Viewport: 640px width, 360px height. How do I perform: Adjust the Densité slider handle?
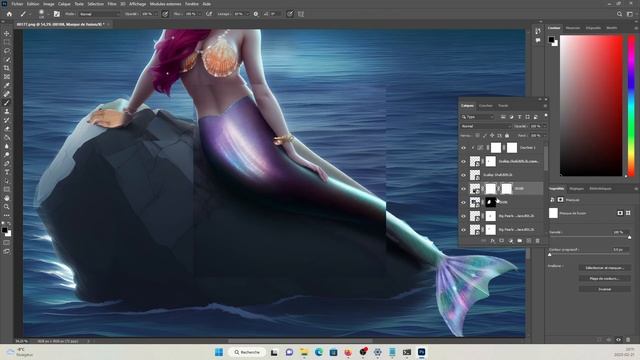pos(629,237)
